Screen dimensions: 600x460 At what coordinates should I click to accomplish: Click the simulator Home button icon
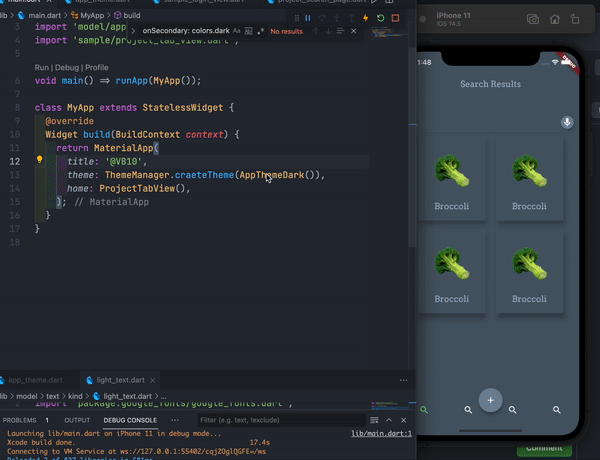pyautogui.click(x=554, y=19)
